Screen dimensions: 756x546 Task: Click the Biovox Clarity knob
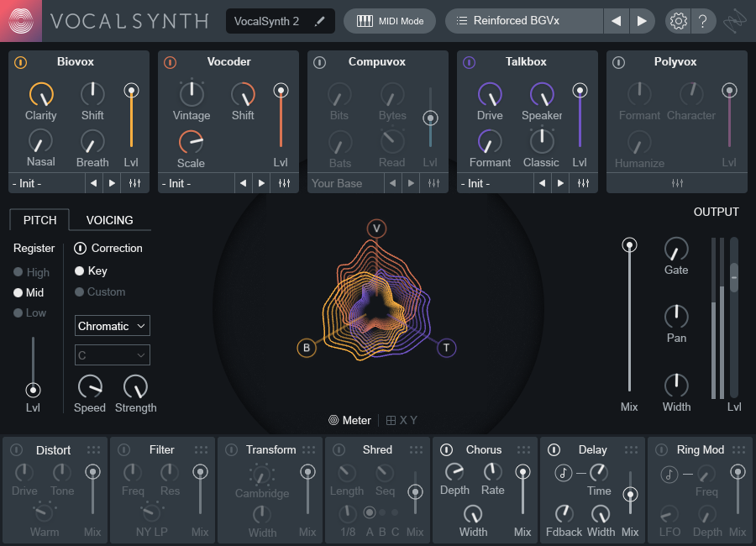(41, 94)
